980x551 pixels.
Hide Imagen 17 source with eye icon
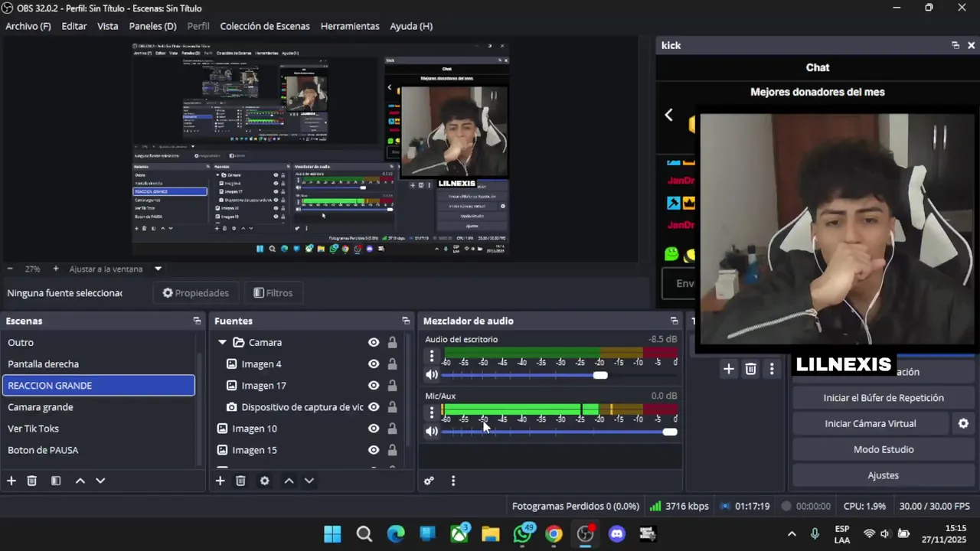pos(374,385)
